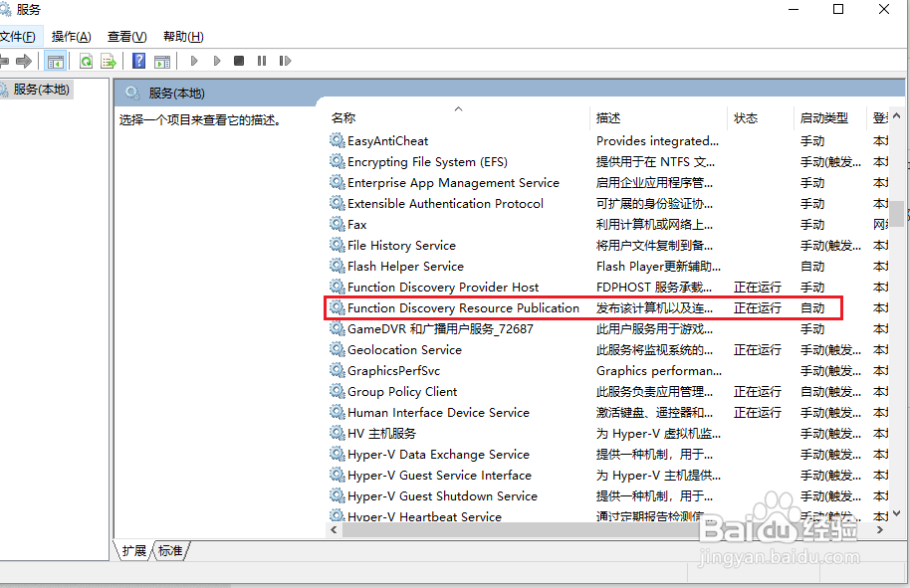The height and width of the screenshot is (588, 910).
Task: Click the Refresh icon on the toolbar
Action: pos(86,60)
